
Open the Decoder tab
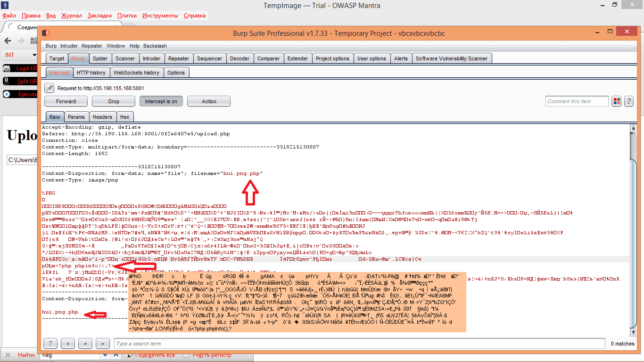click(x=240, y=58)
